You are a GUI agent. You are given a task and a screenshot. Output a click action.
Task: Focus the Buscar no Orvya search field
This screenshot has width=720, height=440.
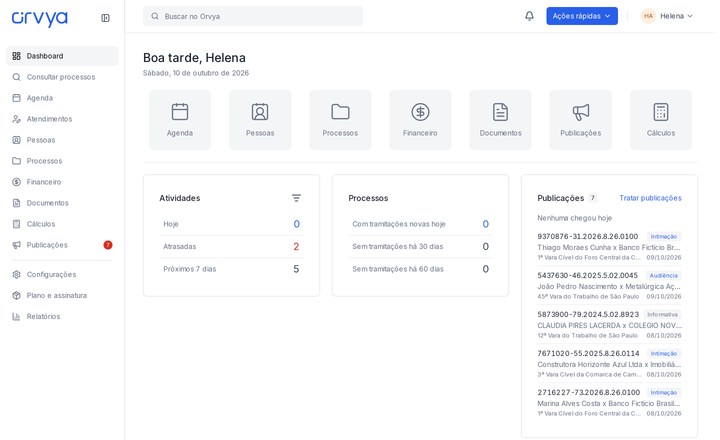[253, 16]
